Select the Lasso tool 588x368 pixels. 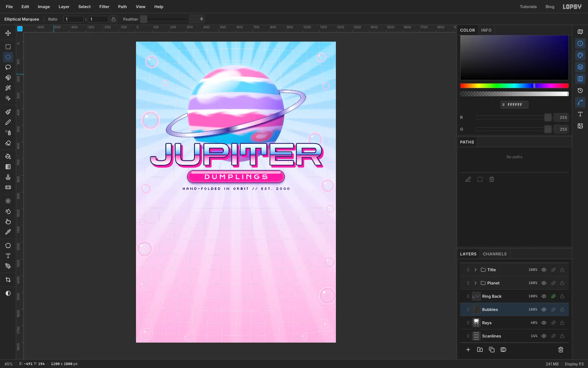pos(8,67)
